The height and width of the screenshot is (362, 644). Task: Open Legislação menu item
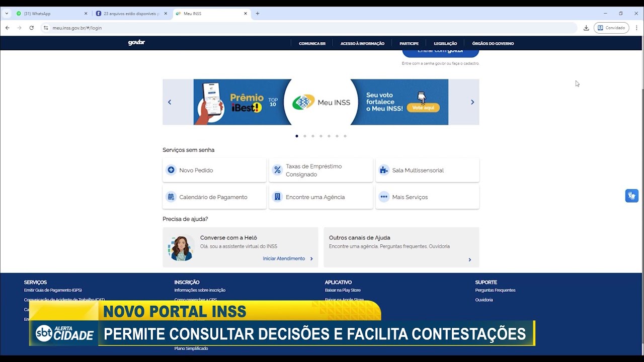coord(445,44)
